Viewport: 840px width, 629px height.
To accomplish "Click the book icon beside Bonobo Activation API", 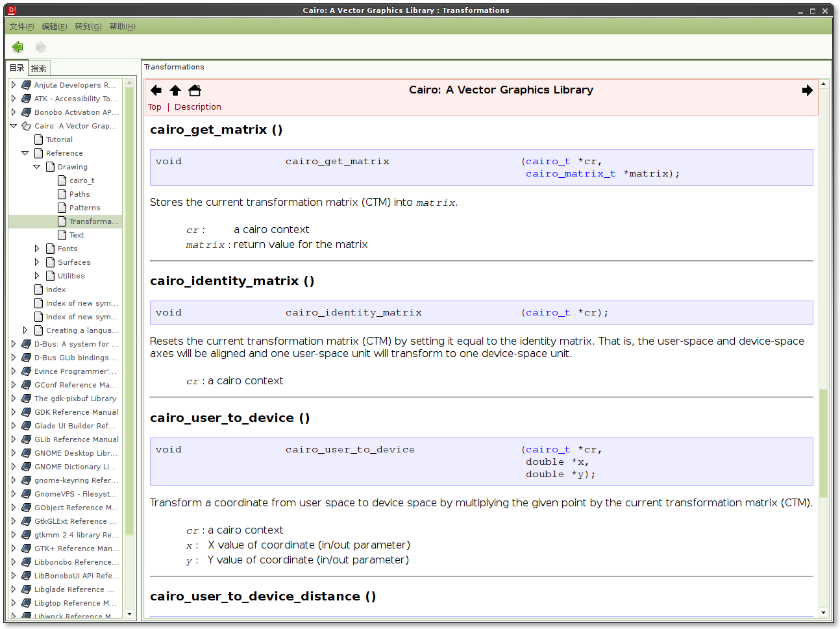I will pos(26,112).
